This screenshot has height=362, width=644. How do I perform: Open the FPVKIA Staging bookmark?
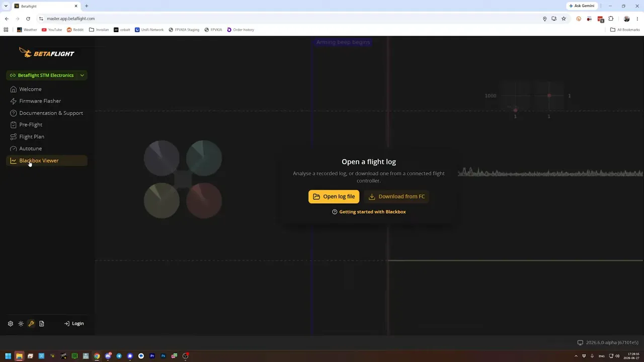tap(184, 30)
